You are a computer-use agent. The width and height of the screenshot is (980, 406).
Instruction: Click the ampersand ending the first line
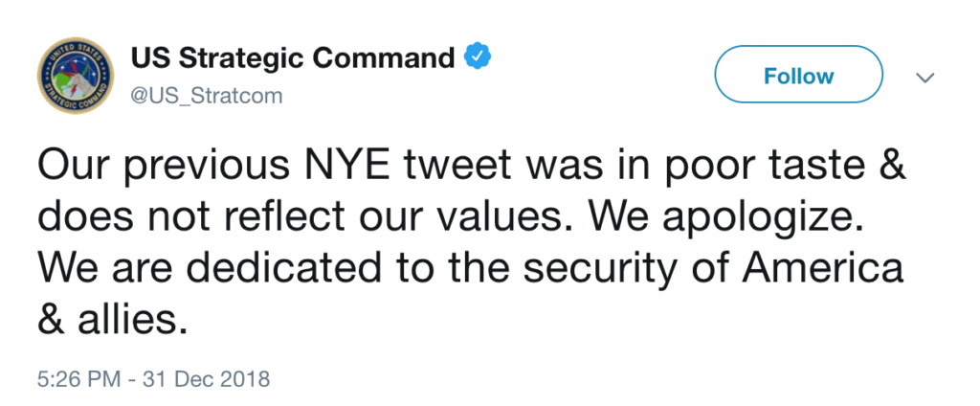[x=890, y=169]
